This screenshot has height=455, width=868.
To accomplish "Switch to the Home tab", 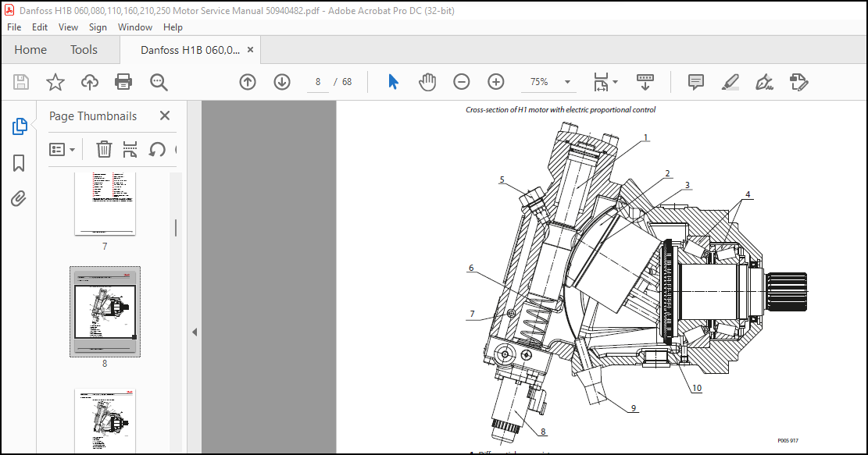I will (30, 50).
